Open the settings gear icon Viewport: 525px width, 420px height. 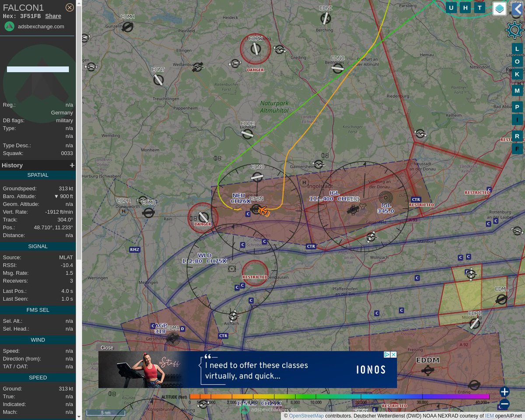coord(514,30)
